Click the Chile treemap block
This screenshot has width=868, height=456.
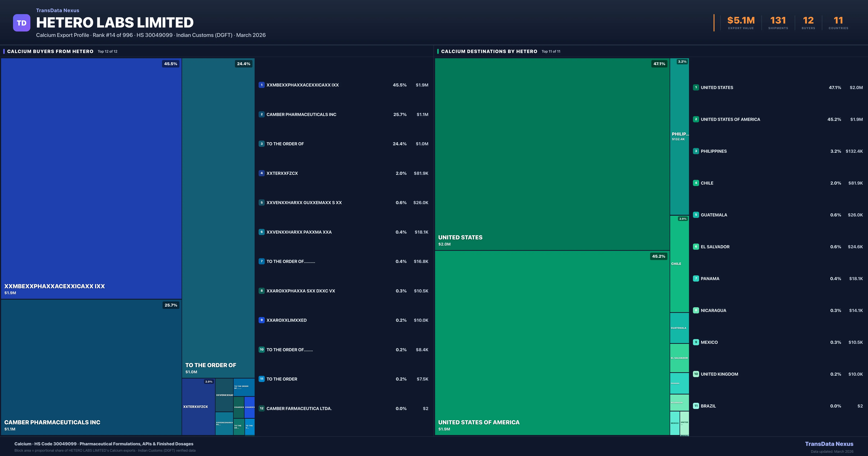point(679,264)
